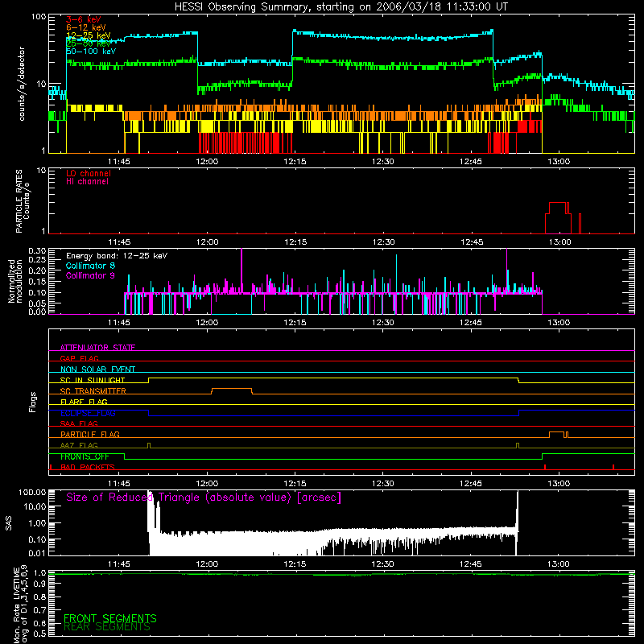Image resolution: width=644 pixels, height=644 pixels.
Task: Click the GAP_FLAG label
Action: point(79,358)
